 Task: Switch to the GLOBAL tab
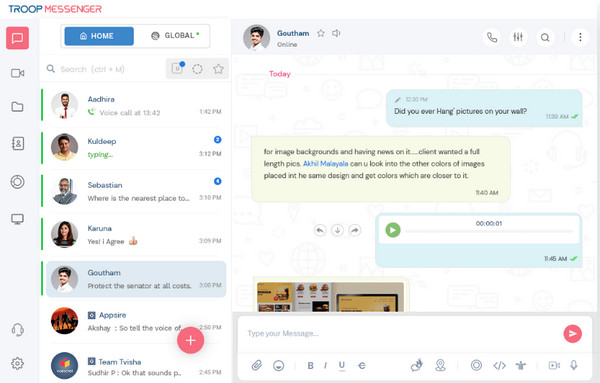click(x=175, y=36)
